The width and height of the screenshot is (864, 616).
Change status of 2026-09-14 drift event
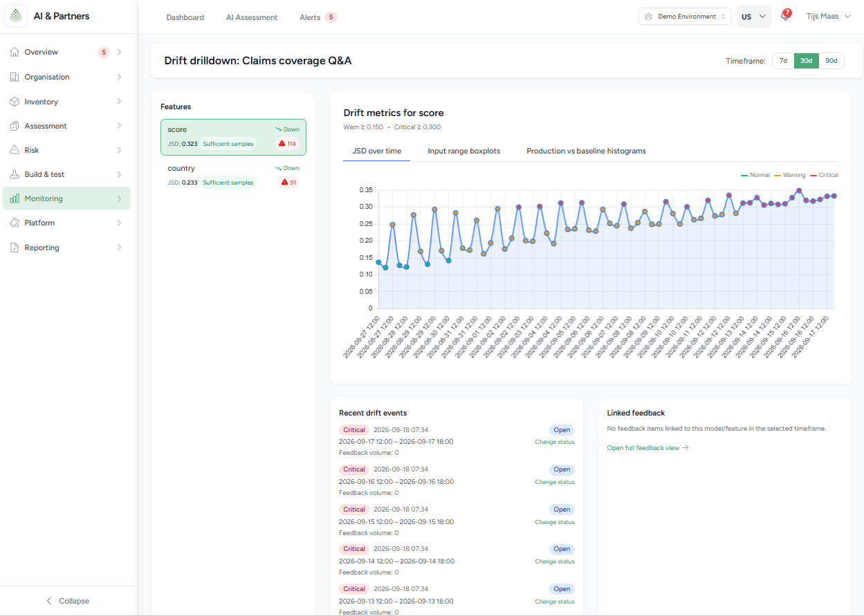coord(554,561)
